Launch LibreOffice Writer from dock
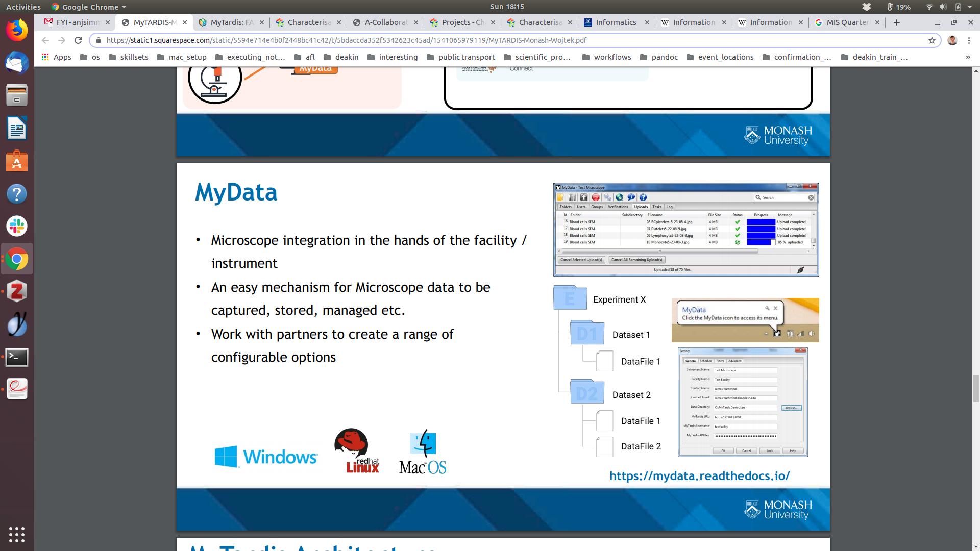 click(17, 129)
